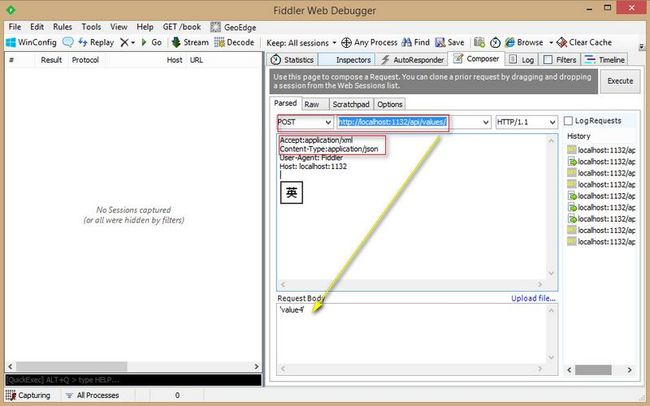Select the Any Process target tool
The height and width of the screenshot is (406, 650).
pyautogui.click(x=369, y=42)
